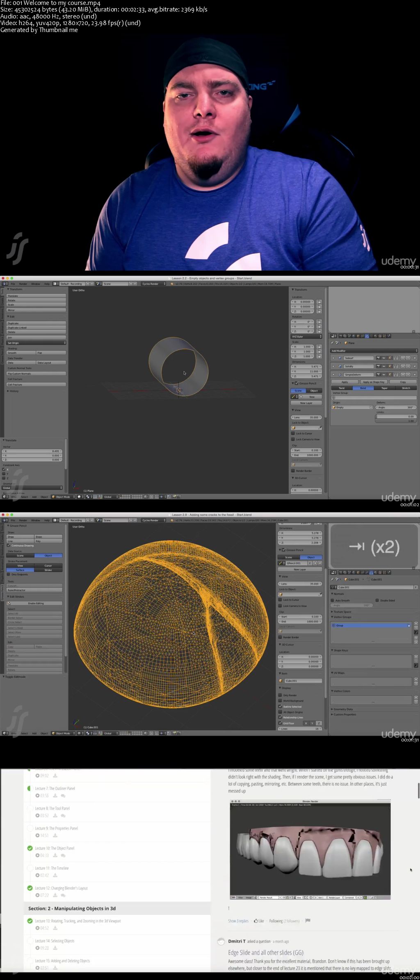Click Enable Editing in Edit Strokes panel
The image size is (420, 980).
point(34,603)
